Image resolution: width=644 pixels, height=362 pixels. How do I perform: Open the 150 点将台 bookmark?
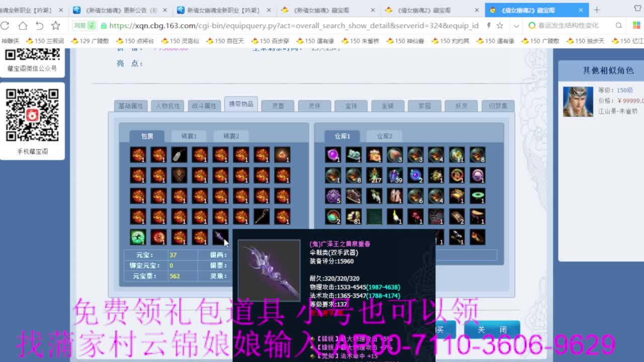pos(135,41)
